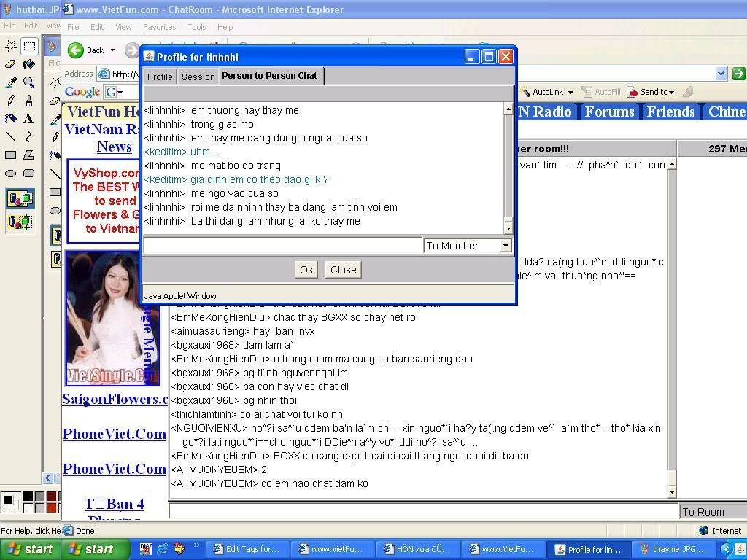Screen dimensions: 747x560
Task: Select the Rectangle shape tool in Paint
Action: tap(10, 155)
